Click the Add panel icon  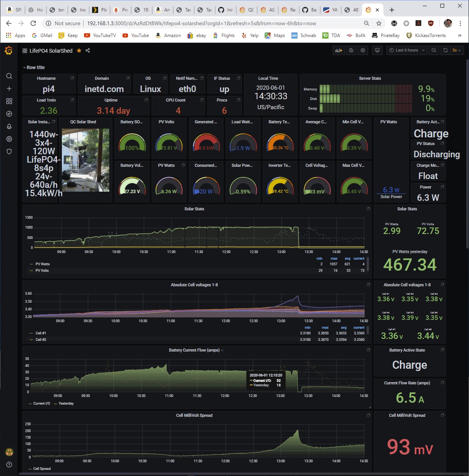point(338,50)
